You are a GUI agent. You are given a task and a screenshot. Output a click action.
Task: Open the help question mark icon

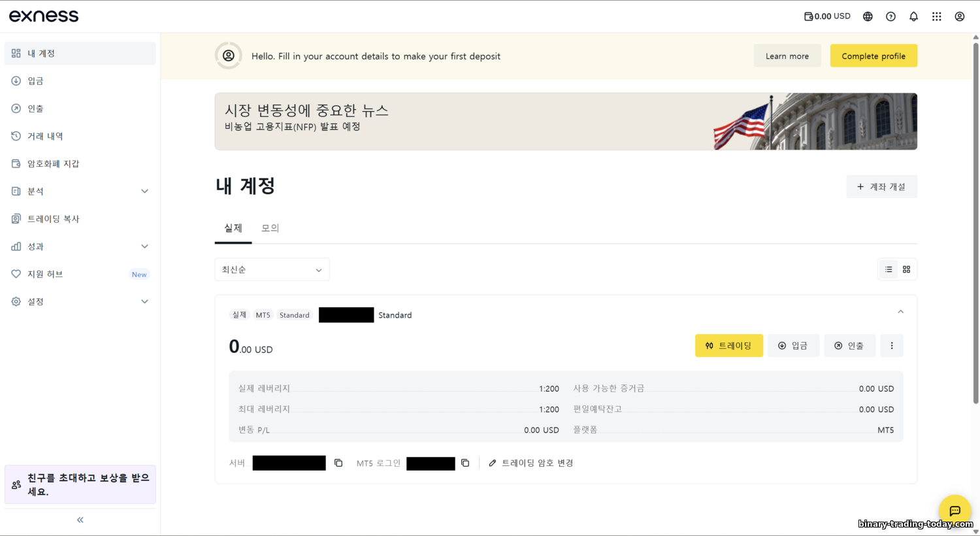[x=890, y=16]
